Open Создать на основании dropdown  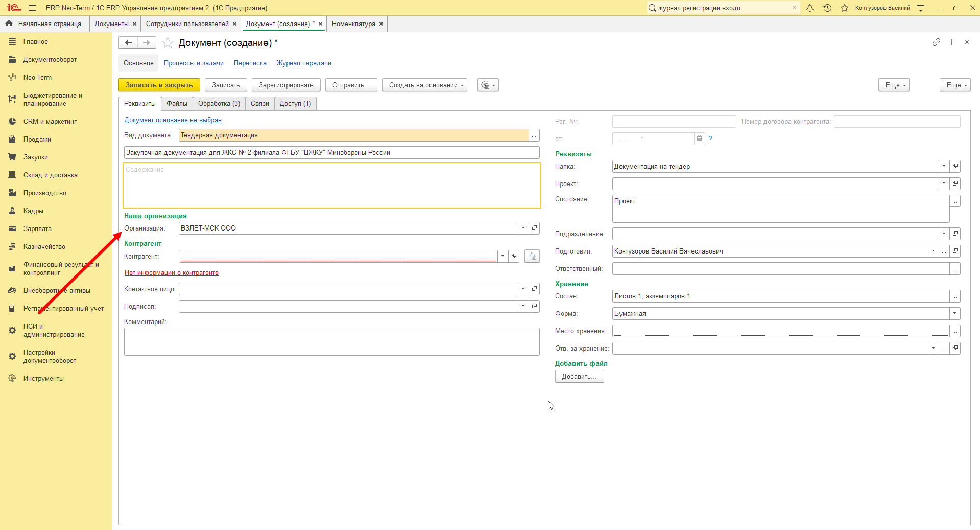pyautogui.click(x=426, y=85)
